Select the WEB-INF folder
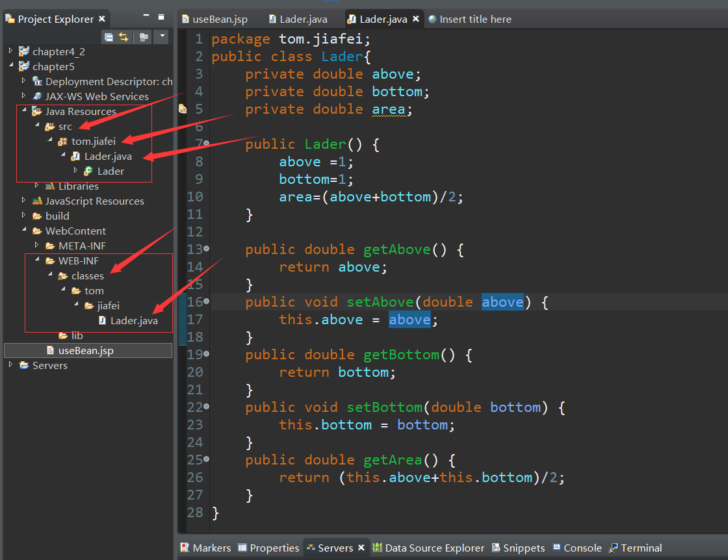Screen dimensions: 728x560 click(x=79, y=261)
